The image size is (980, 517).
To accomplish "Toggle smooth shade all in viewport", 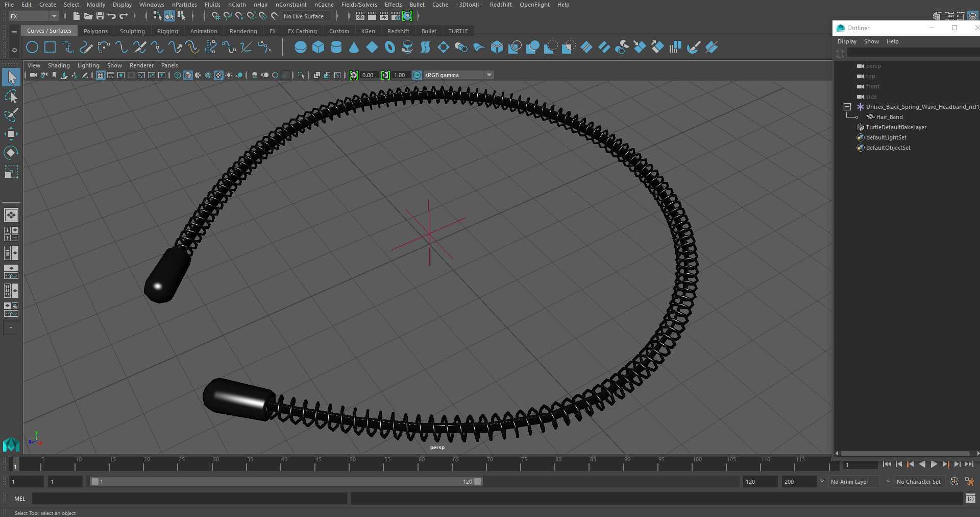I will click(188, 75).
